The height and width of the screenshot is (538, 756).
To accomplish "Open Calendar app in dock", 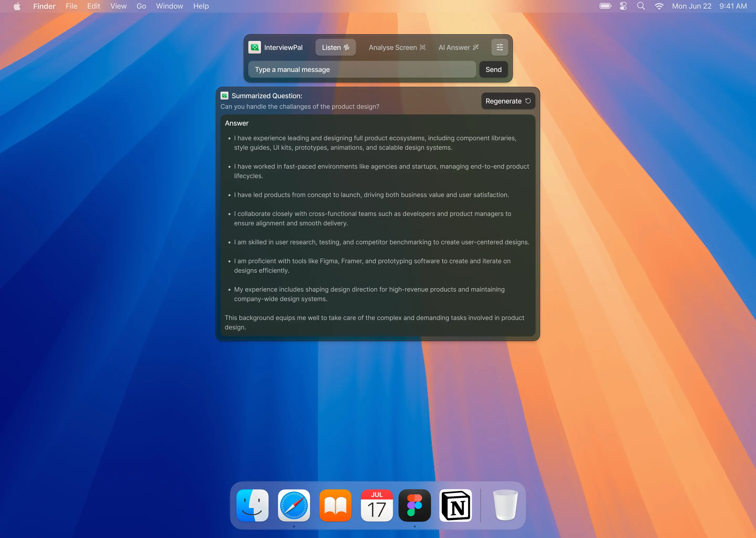I will tap(376, 505).
